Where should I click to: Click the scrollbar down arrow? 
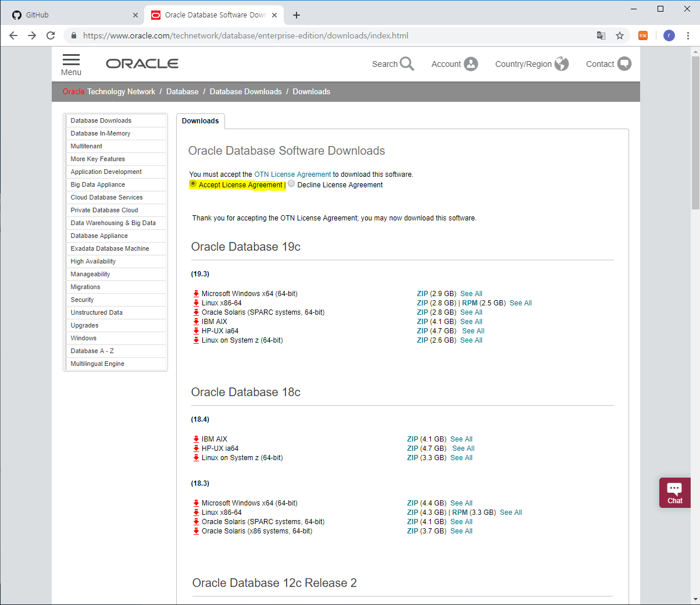click(695, 599)
